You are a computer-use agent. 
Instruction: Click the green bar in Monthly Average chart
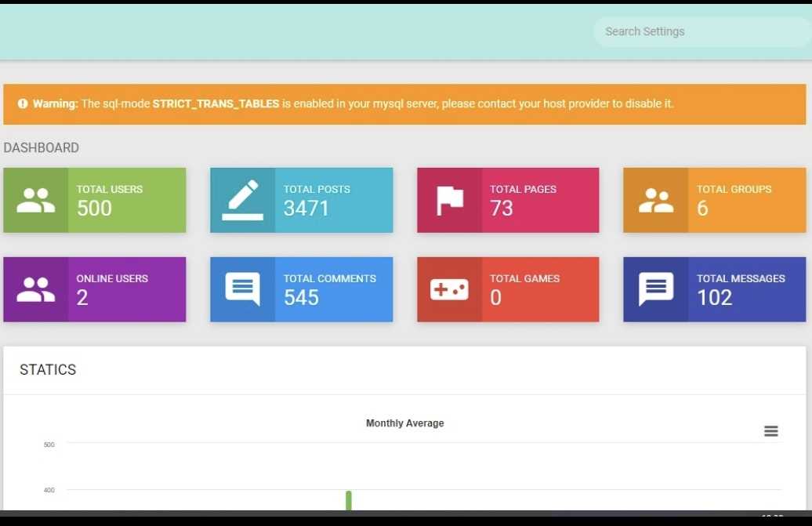[349, 500]
